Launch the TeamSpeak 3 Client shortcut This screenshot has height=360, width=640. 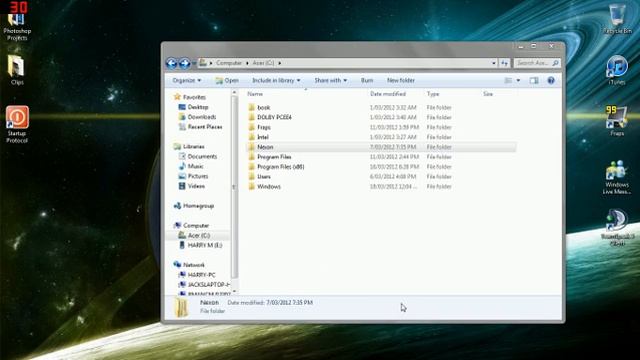click(x=617, y=227)
